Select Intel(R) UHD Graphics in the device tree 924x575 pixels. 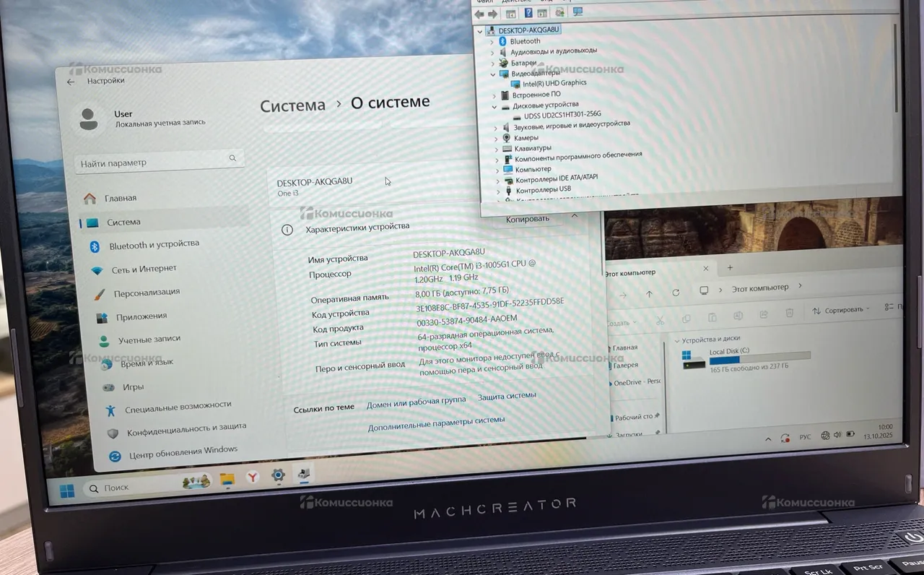click(x=554, y=83)
